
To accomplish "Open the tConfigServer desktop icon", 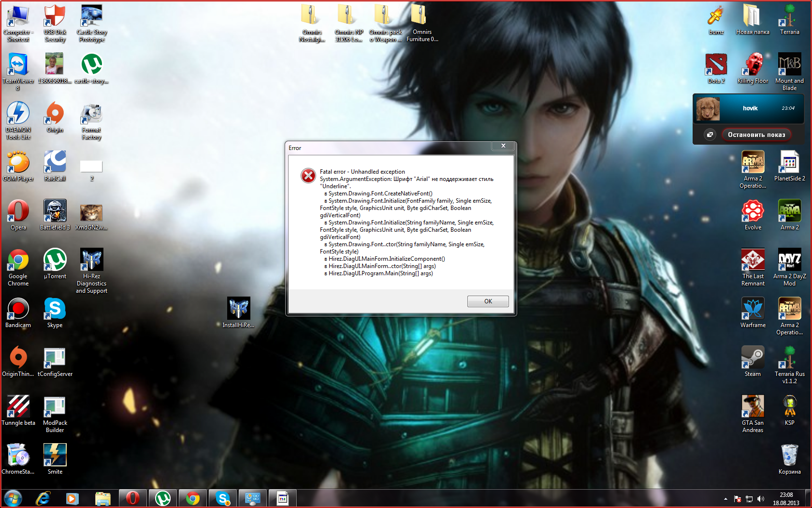I will pos(55,362).
